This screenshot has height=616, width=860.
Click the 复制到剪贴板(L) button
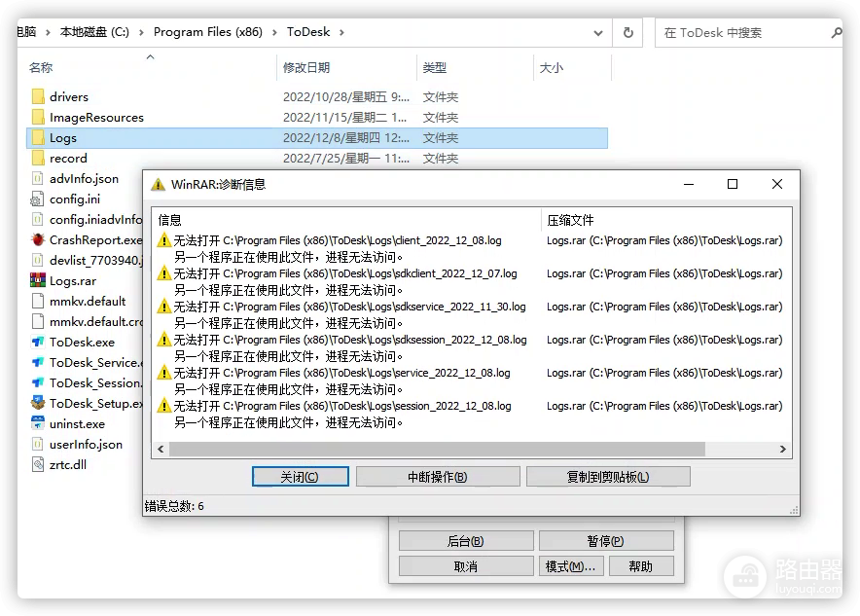(608, 477)
